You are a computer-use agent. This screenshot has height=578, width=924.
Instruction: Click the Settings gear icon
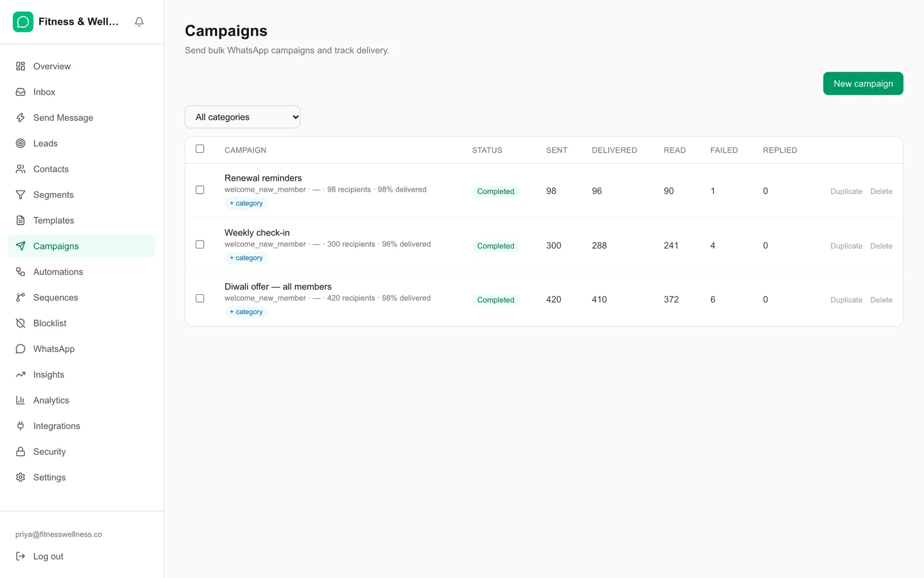click(x=21, y=478)
